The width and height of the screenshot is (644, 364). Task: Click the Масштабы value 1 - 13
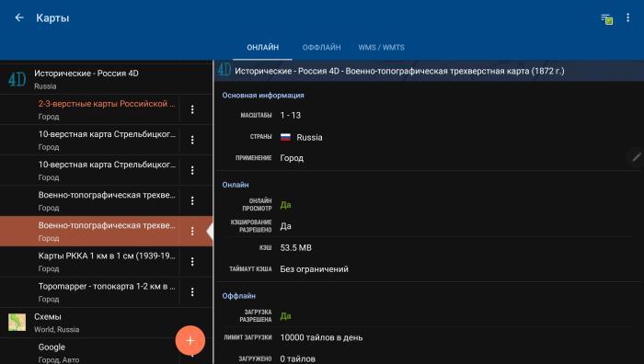(x=291, y=115)
